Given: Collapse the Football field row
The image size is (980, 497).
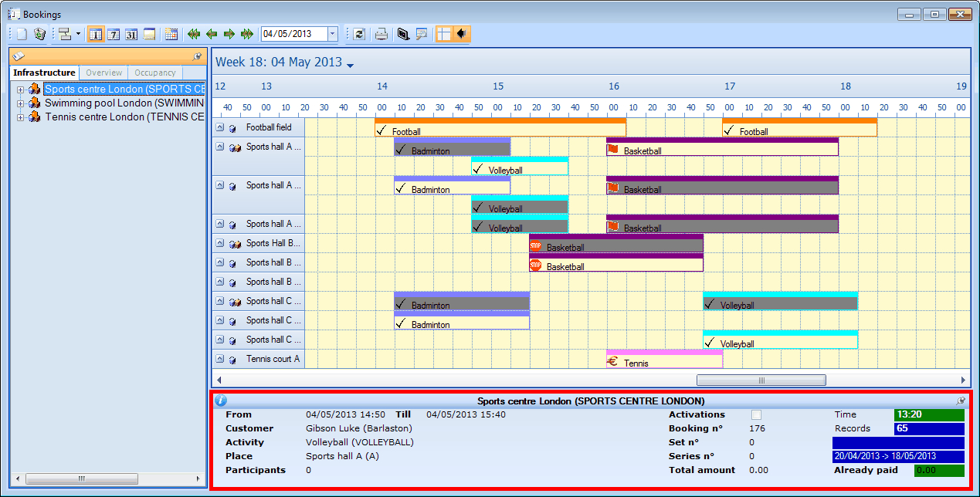Looking at the screenshot, I should point(220,127).
